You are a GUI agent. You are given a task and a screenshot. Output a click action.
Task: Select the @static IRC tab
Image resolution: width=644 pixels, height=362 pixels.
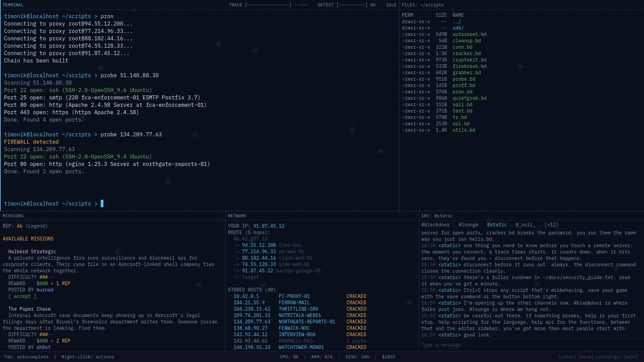pyautogui.click(x=497, y=225)
